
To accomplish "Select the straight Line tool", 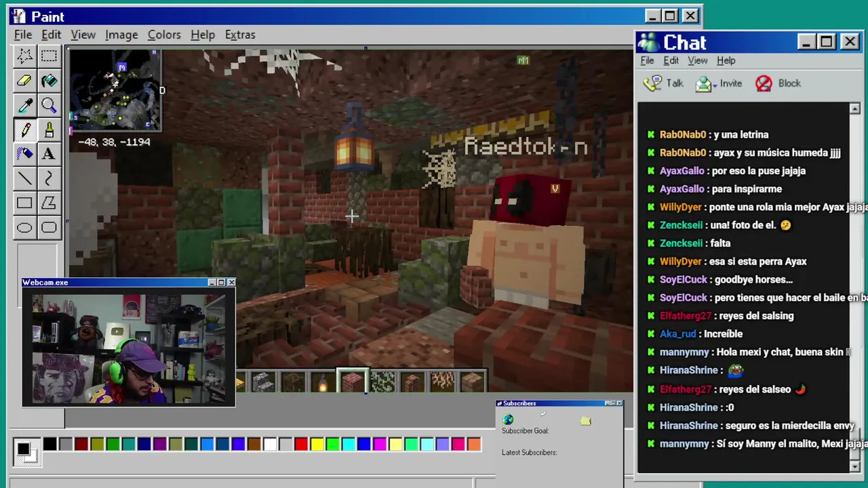I will pyautogui.click(x=25, y=178).
